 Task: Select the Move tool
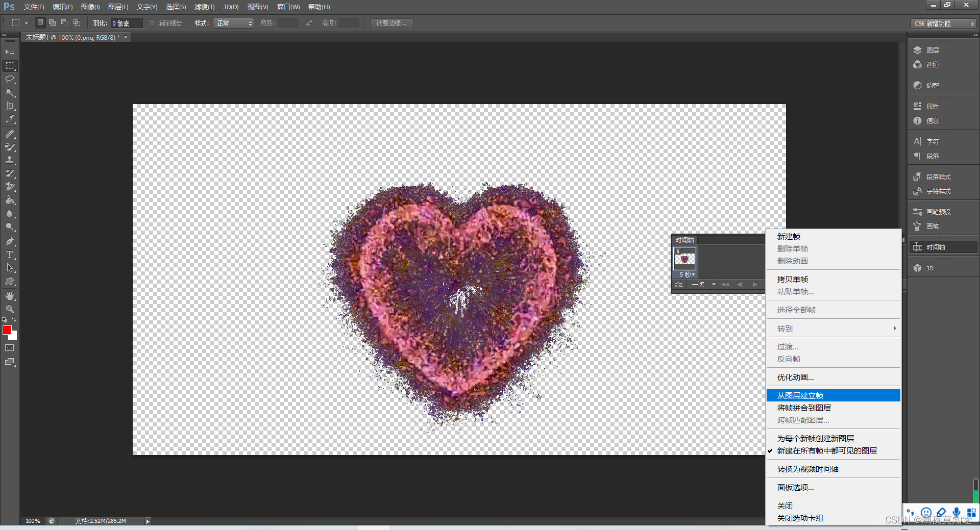10,52
